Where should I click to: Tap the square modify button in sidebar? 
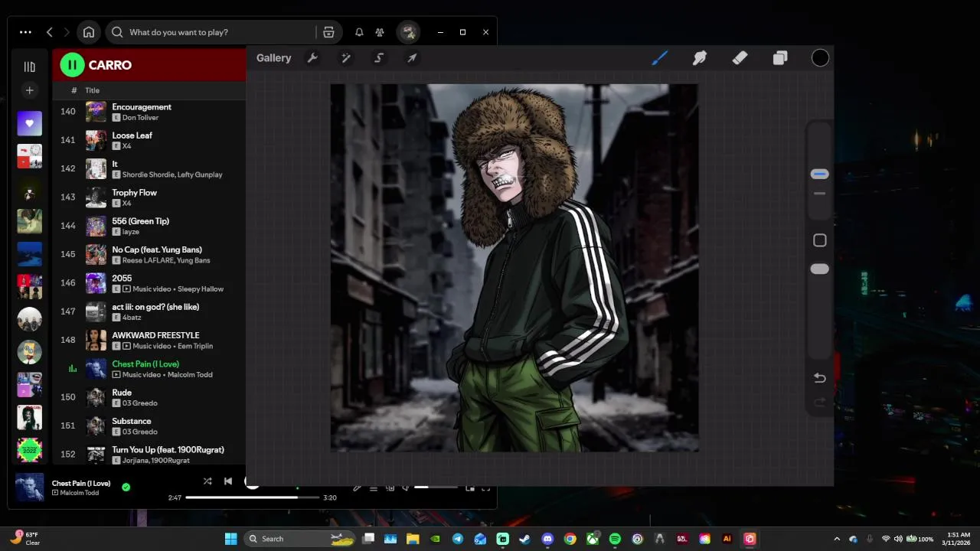click(820, 240)
